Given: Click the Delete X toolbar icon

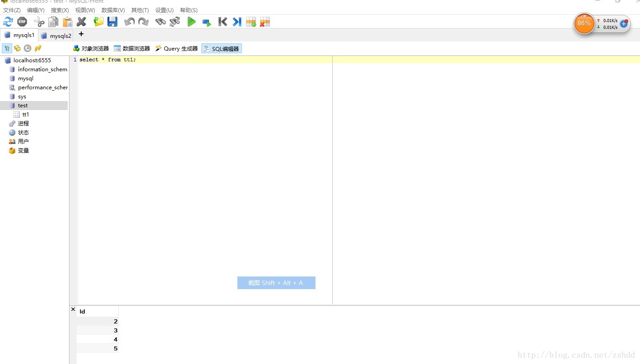Looking at the screenshot, I should (81, 22).
